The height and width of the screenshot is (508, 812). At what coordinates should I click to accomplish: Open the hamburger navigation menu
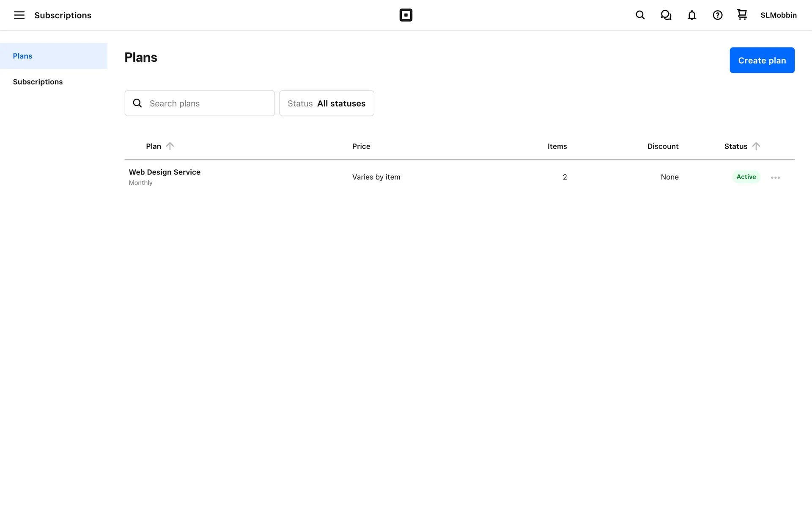tap(19, 15)
